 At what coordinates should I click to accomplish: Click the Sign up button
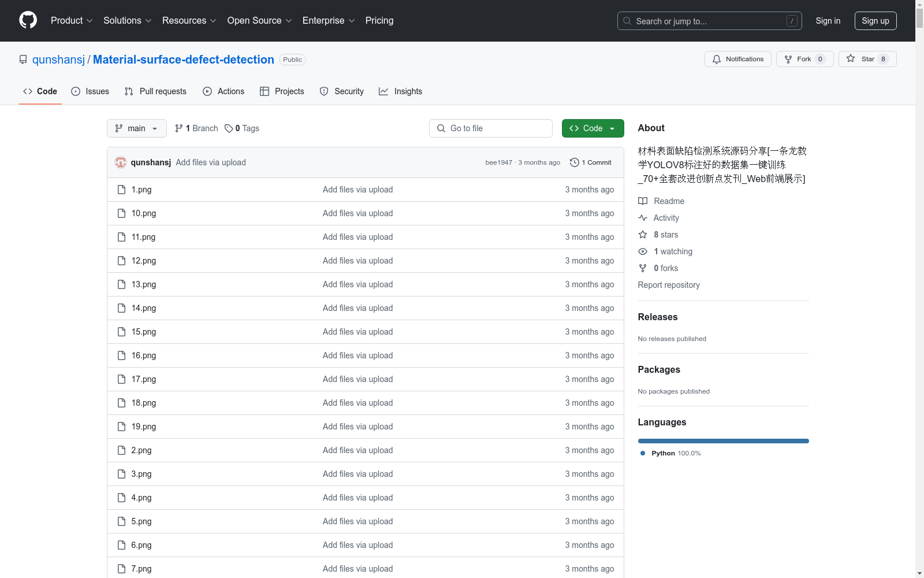point(875,21)
